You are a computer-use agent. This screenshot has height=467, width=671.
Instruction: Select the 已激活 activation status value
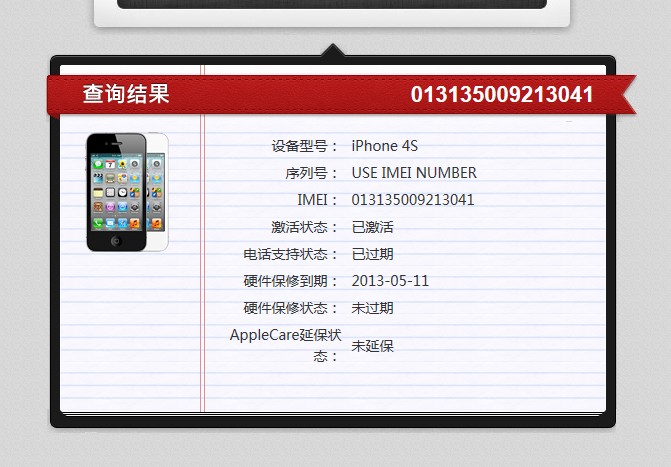372,227
